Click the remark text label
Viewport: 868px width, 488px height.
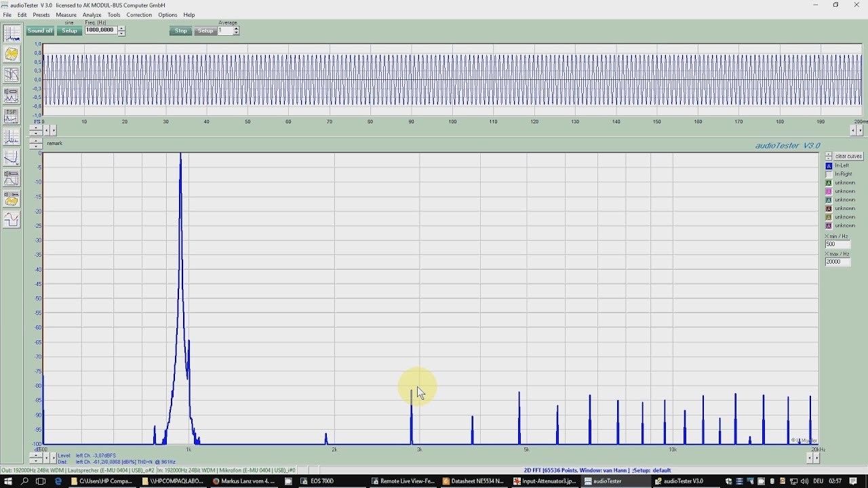(54, 144)
